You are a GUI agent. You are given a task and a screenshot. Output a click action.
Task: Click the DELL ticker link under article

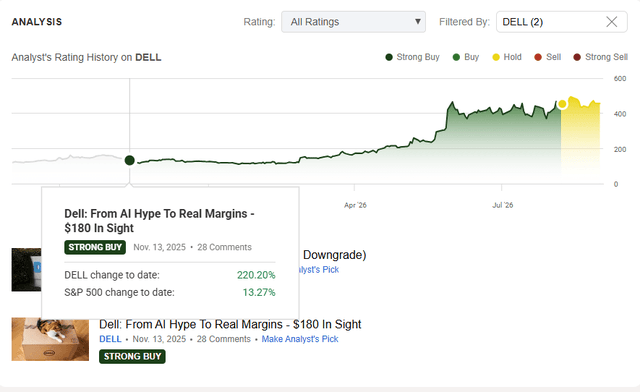tap(110, 339)
